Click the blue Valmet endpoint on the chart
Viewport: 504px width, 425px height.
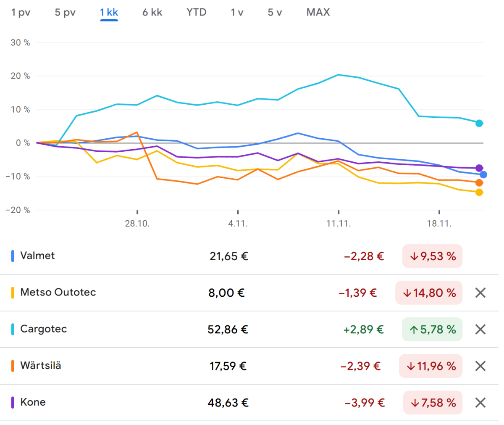click(483, 174)
